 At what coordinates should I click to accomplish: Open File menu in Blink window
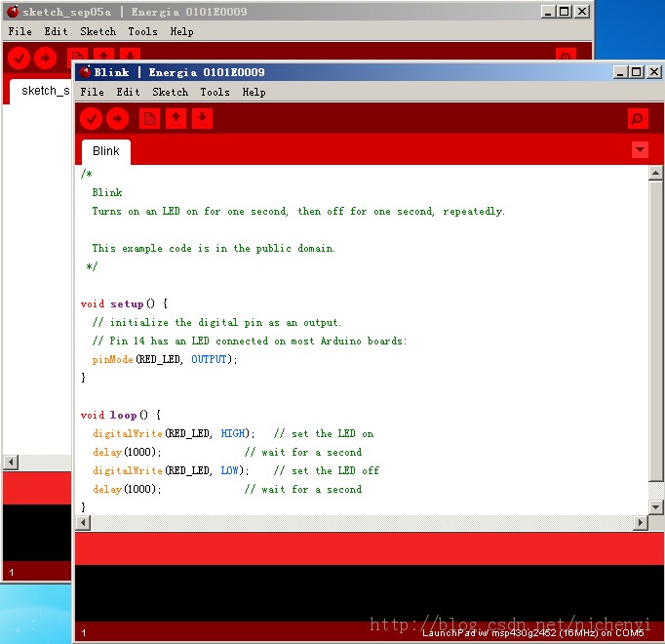[92, 92]
